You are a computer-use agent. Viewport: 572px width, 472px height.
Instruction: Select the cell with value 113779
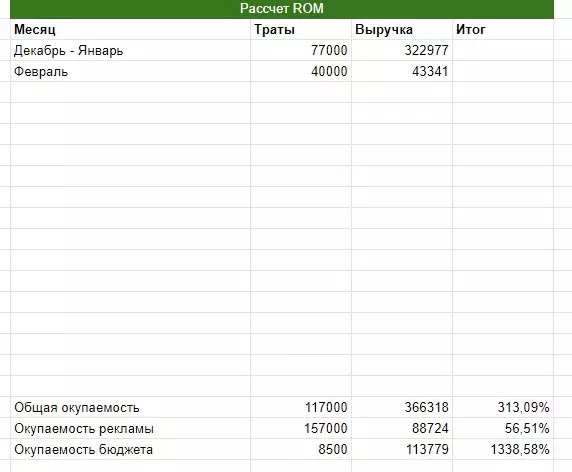(x=402, y=449)
